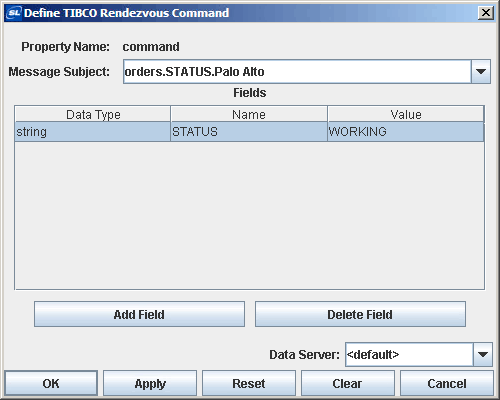Click the Data Type column header
Image resolution: width=500 pixels, height=400 pixels.
click(93, 114)
